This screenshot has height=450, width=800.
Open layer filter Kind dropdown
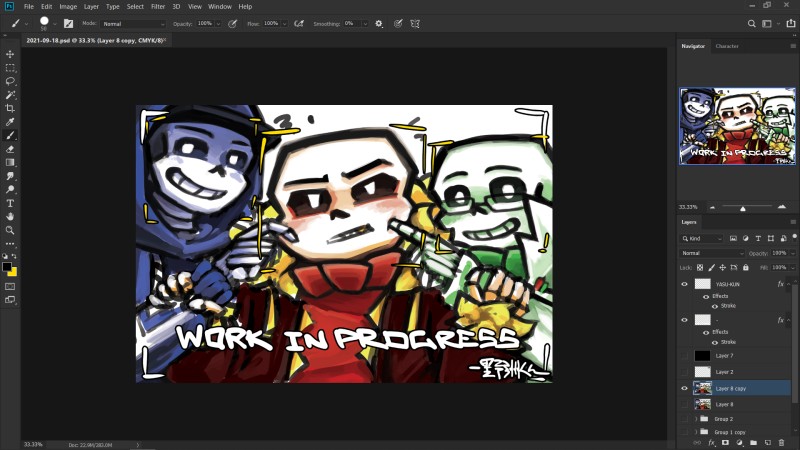click(x=702, y=238)
